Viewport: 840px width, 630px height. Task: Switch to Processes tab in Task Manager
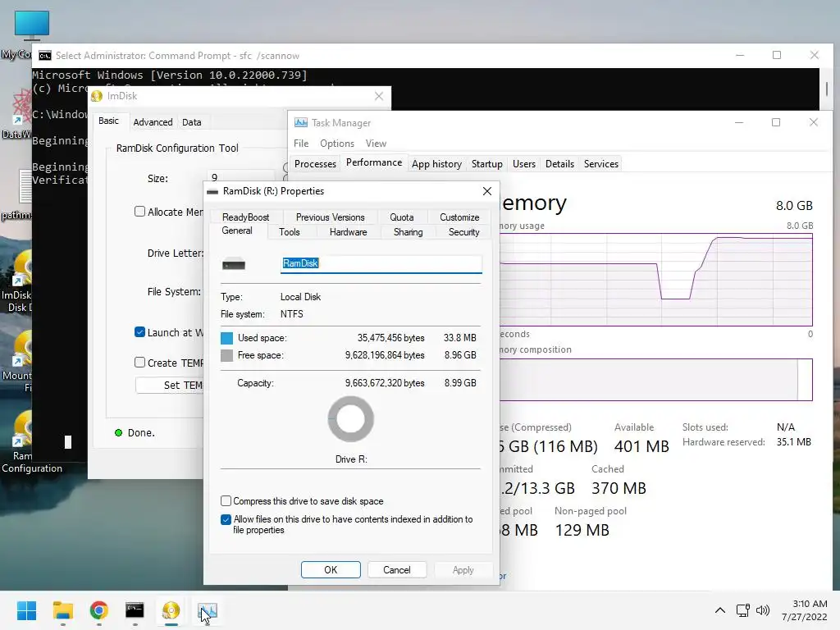tap(315, 164)
